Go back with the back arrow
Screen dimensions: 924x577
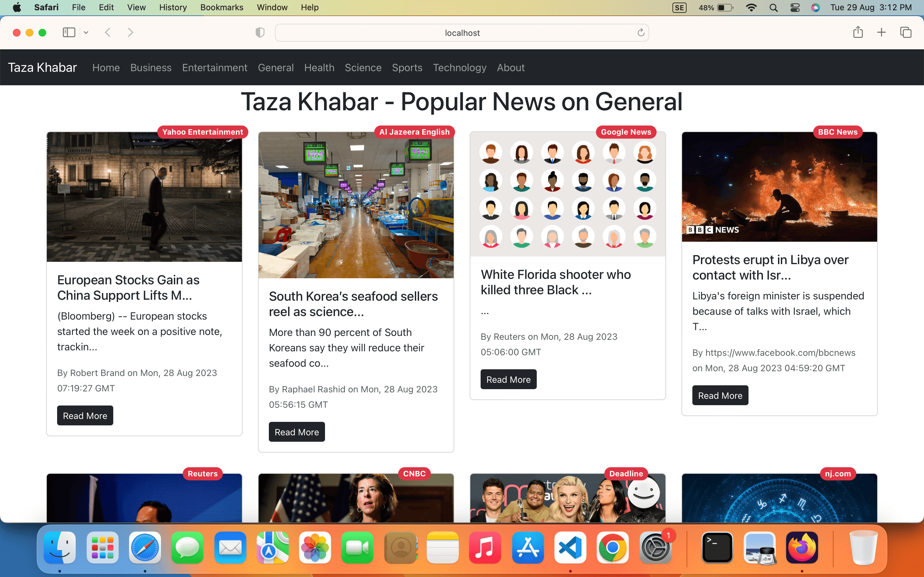(x=108, y=32)
